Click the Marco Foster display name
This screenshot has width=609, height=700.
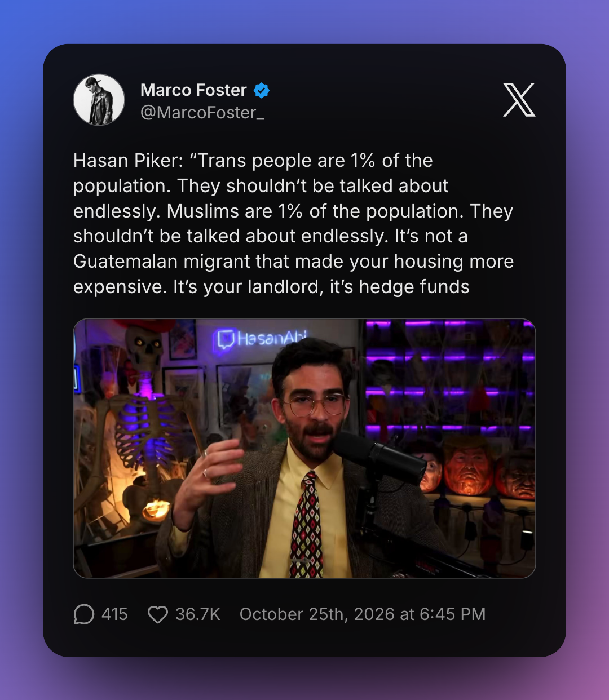click(x=193, y=90)
